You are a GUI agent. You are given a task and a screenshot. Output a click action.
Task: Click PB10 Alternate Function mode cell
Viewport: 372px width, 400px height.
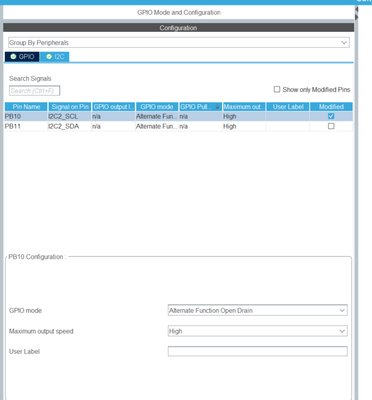pos(157,116)
